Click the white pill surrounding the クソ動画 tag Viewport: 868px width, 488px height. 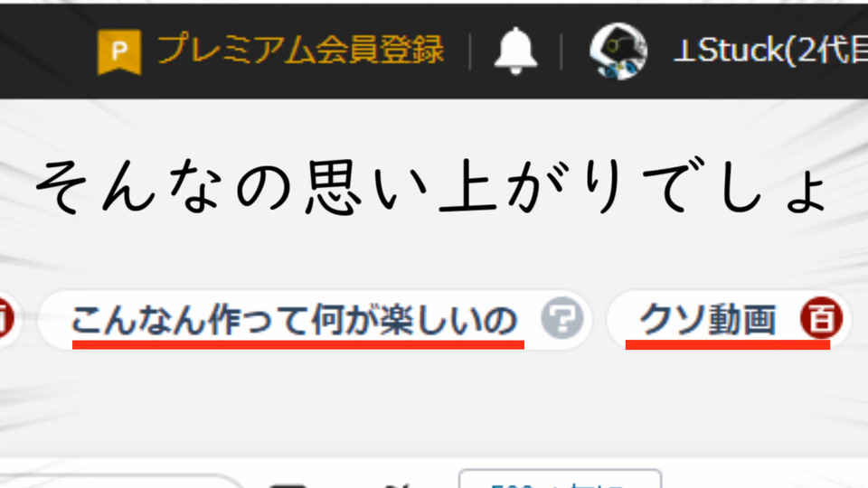(729, 320)
